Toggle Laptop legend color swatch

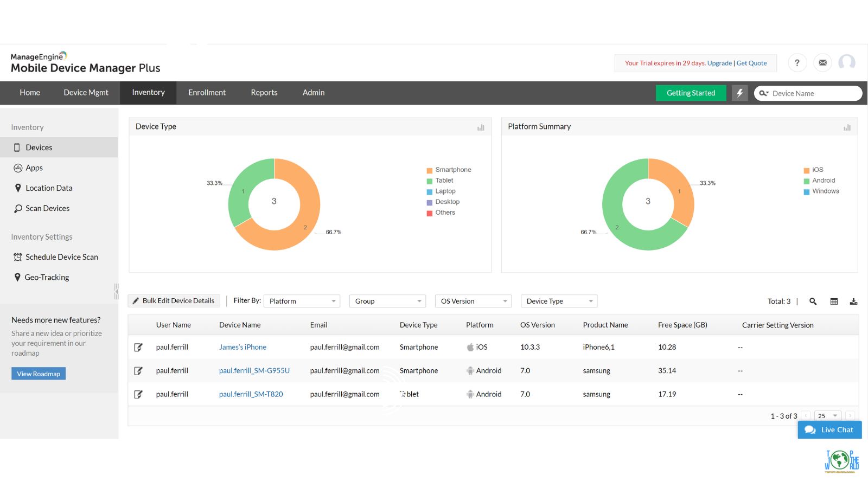pos(430,191)
